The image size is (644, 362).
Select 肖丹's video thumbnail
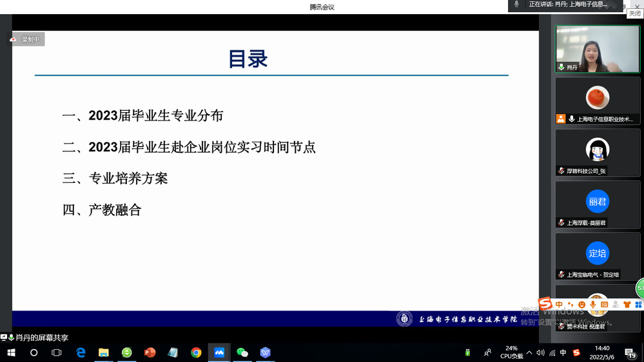[x=598, y=48]
